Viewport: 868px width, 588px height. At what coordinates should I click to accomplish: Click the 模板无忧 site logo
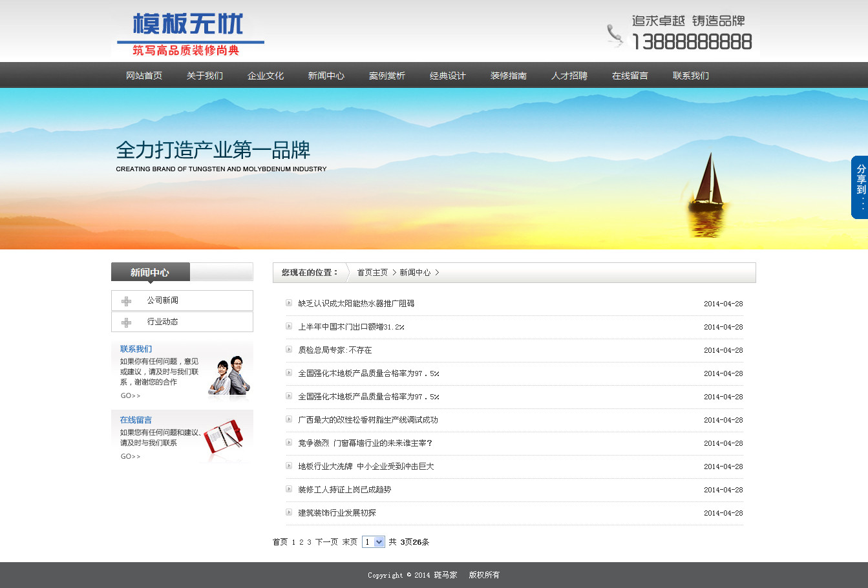click(188, 34)
